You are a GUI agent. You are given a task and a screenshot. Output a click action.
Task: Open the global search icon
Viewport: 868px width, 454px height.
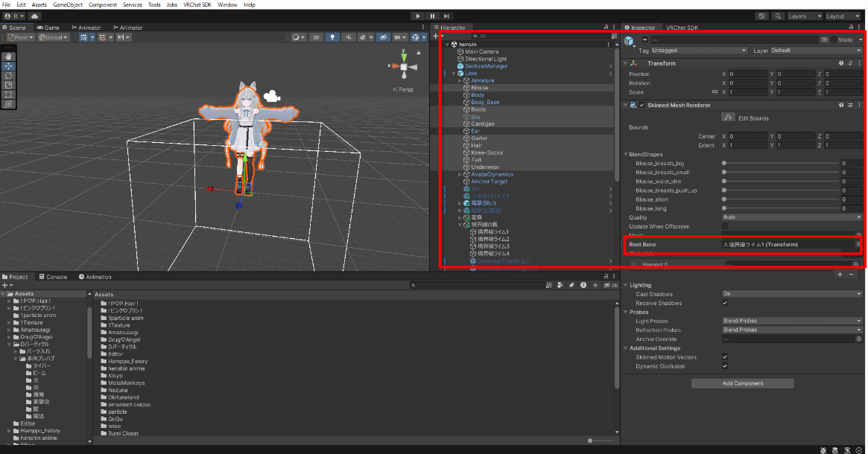point(778,16)
